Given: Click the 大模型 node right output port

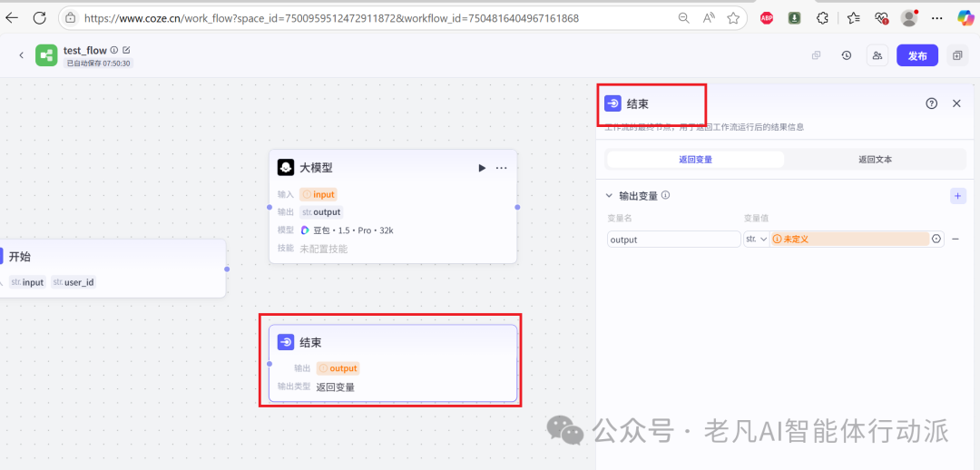Looking at the screenshot, I should tap(517, 207).
